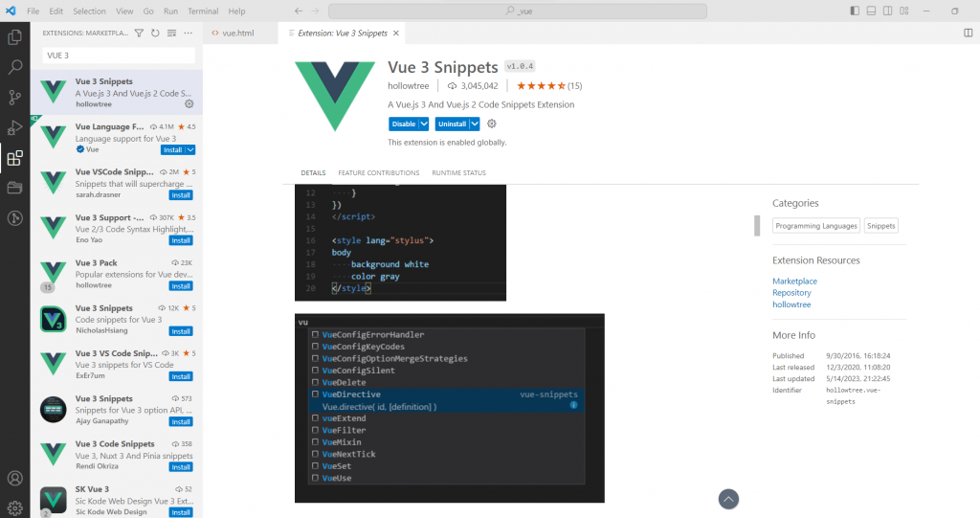
Task: Select the Snippets category tag
Action: click(881, 226)
